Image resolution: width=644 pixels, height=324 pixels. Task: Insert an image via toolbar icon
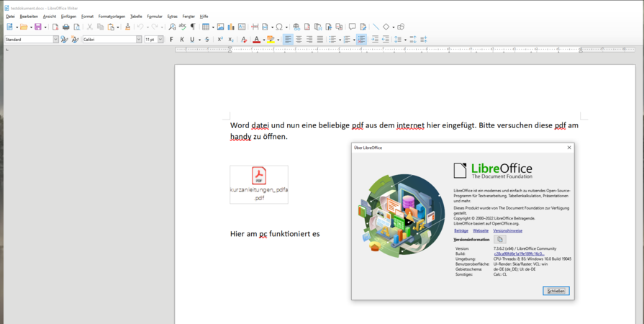coord(221,27)
